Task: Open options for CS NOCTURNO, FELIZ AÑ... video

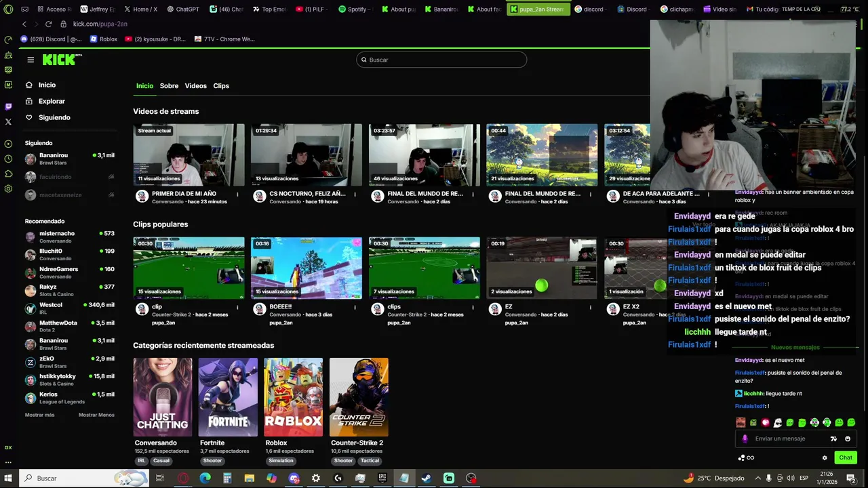Action: [x=355, y=194]
